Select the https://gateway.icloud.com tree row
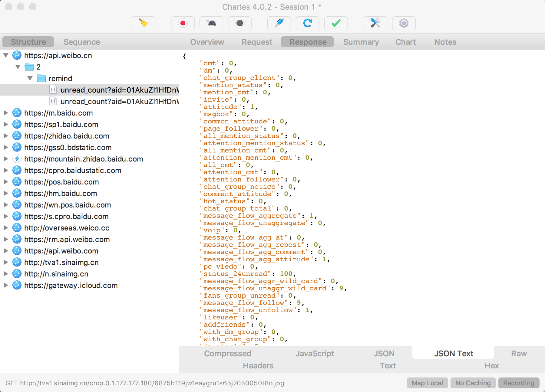The width and height of the screenshot is (545, 392). pos(89,285)
